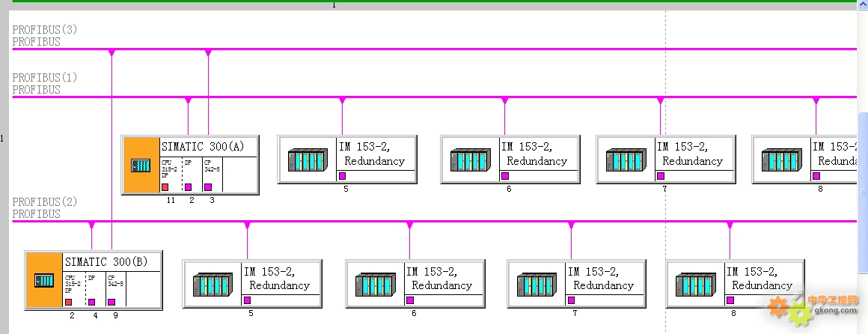Click the IM 153-2, Redundancy text of PROFIBUS(1) slave 5
868x334 pixels.
coord(372,154)
